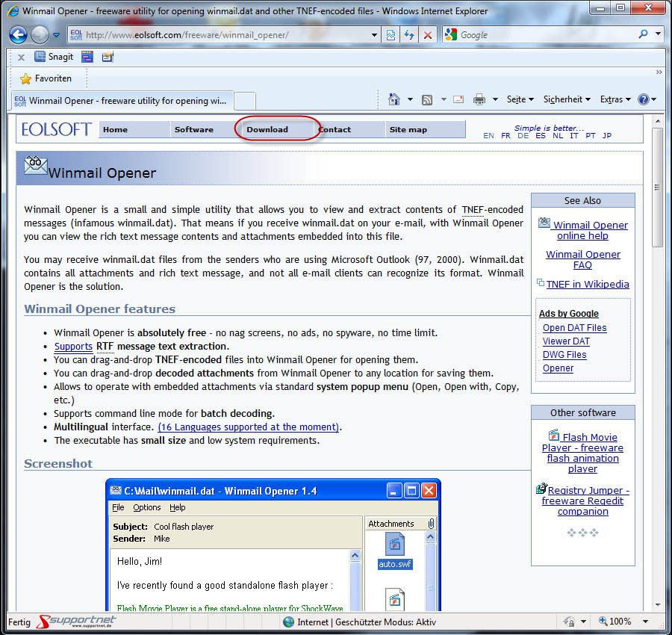Click the Read Mail envelope icon

[x=458, y=99]
